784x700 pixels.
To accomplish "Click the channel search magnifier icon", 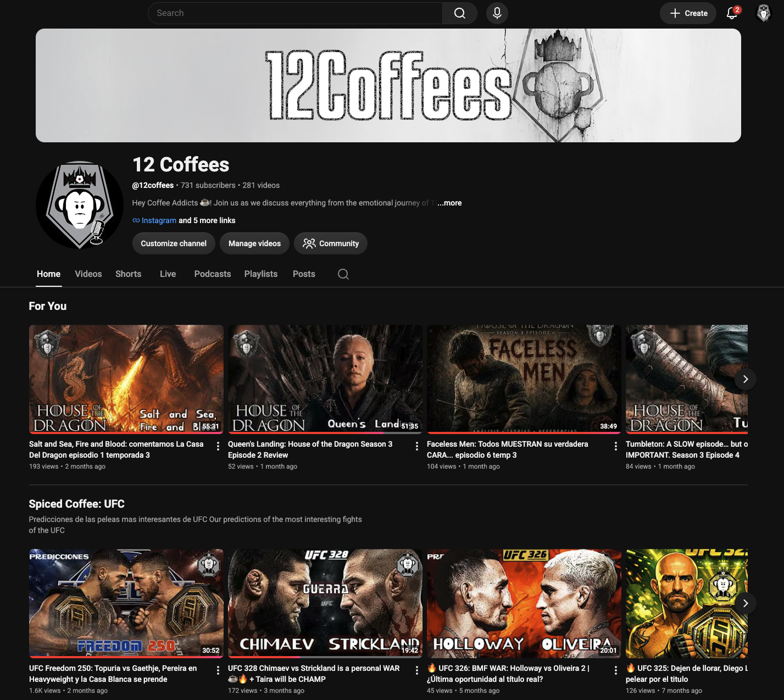I will point(343,274).
